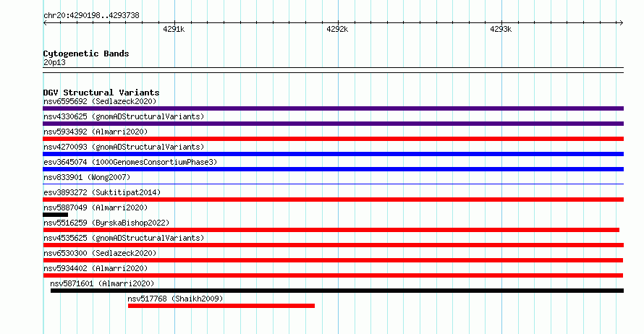The width and height of the screenshot is (644, 334).
Task: Click the Cytogenetic Bands track title
Action: (x=86, y=53)
